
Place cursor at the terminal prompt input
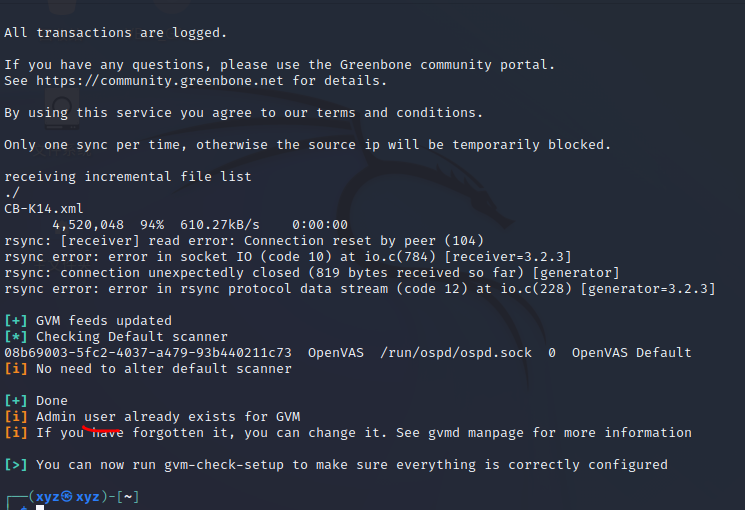point(42,507)
